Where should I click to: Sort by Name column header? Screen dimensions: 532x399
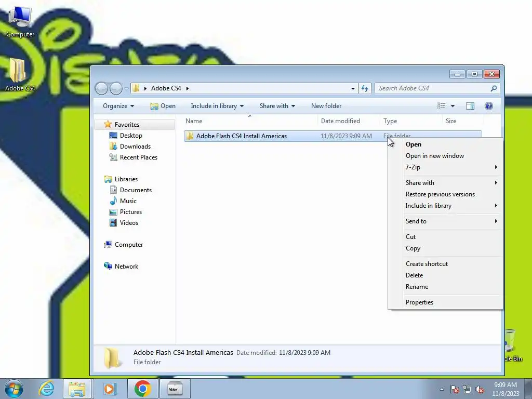250,121
